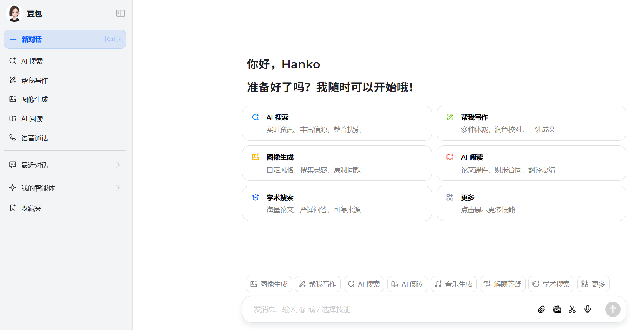The image size is (644, 330).
Task: Click the bookmark icon beside 收藏夹
Action: pyautogui.click(x=13, y=208)
